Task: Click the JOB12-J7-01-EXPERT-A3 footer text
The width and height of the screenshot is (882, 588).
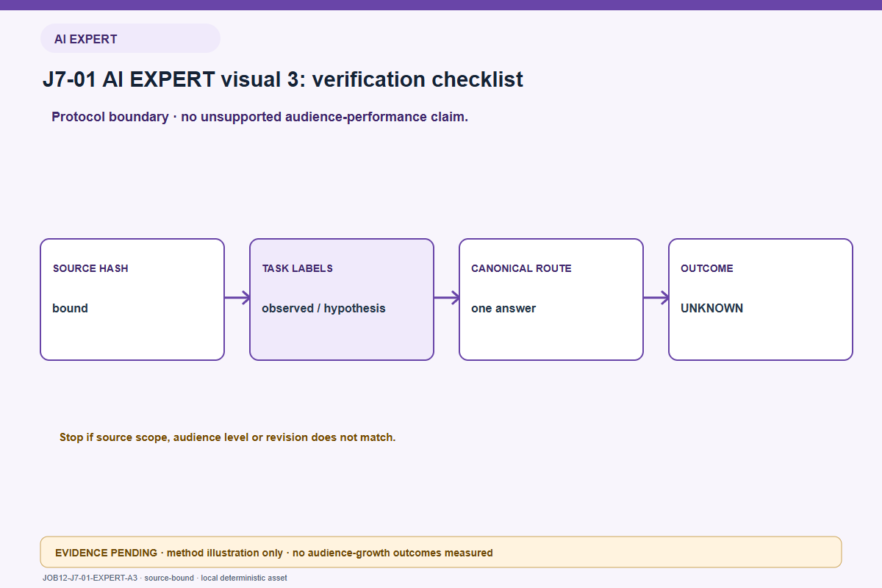Action: tap(165, 578)
